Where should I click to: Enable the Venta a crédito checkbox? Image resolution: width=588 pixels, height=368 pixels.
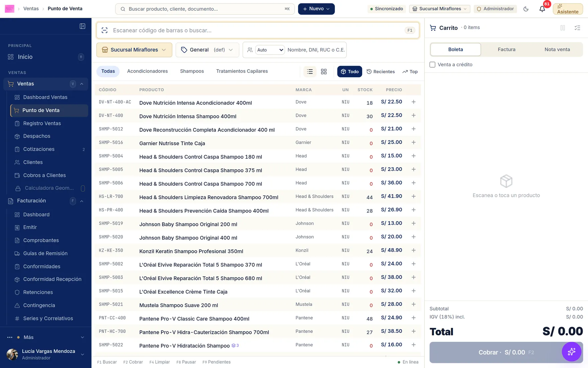click(432, 65)
